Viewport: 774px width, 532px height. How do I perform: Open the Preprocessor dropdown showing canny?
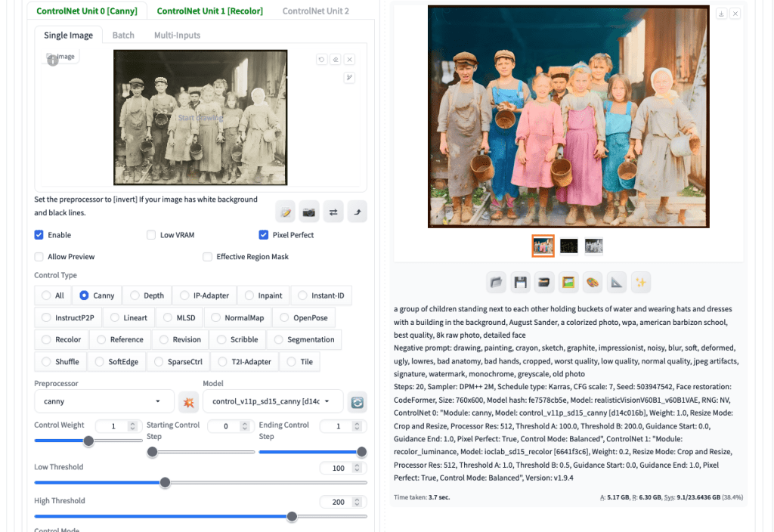(x=104, y=401)
